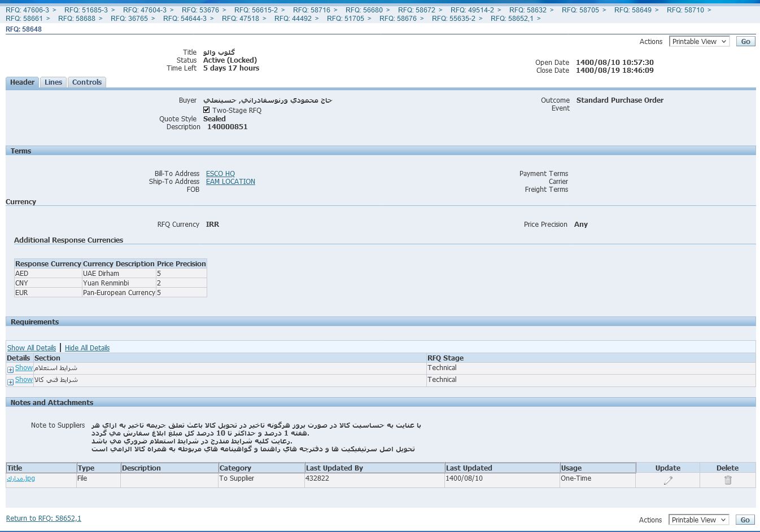Open breadcrumb RFQ: 58661
760x532 pixels.
(24, 19)
